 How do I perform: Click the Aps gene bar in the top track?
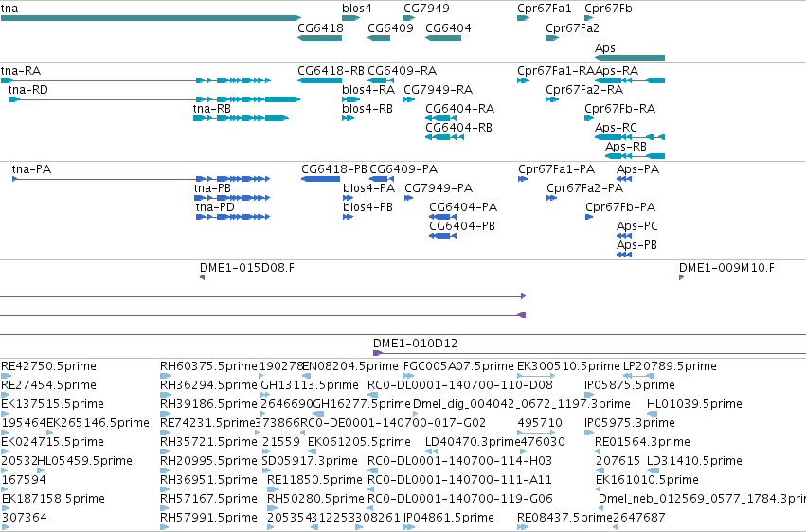(630, 58)
